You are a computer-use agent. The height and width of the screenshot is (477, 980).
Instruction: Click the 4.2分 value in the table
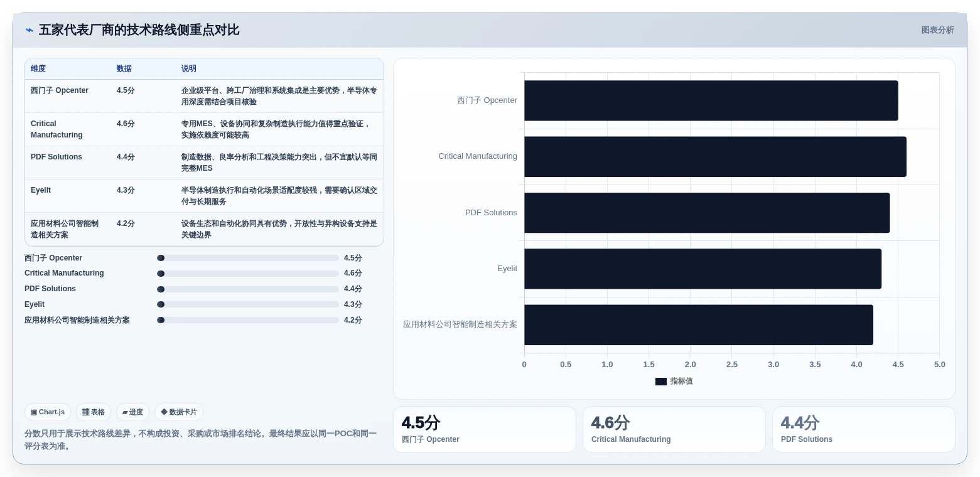126,223
